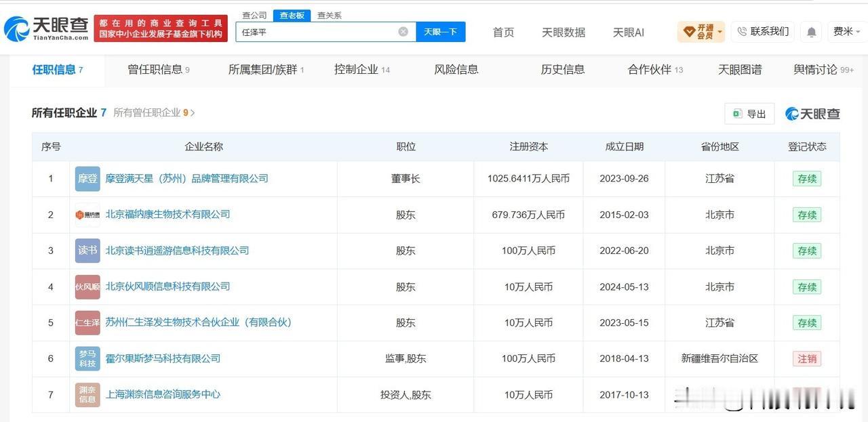Switch to 风险信息 tab

pyautogui.click(x=456, y=69)
